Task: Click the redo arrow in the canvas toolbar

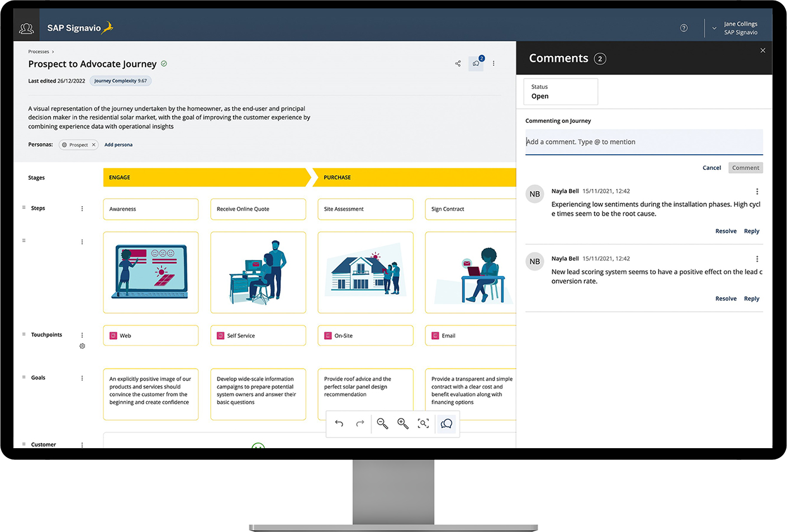Action: (361, 424)
